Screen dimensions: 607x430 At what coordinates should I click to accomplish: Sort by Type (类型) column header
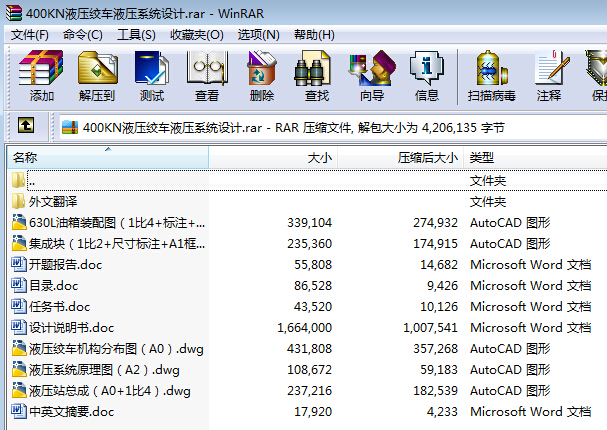tap(535, 158)
